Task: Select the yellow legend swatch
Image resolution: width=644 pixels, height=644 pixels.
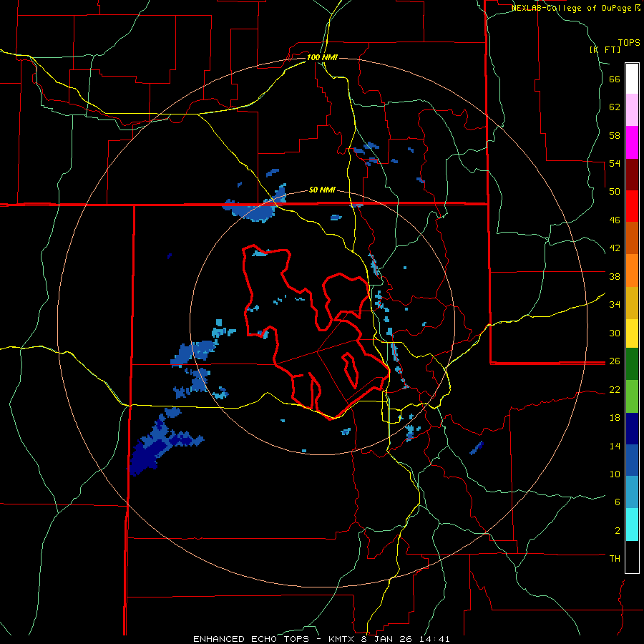Action: point(632,333)
